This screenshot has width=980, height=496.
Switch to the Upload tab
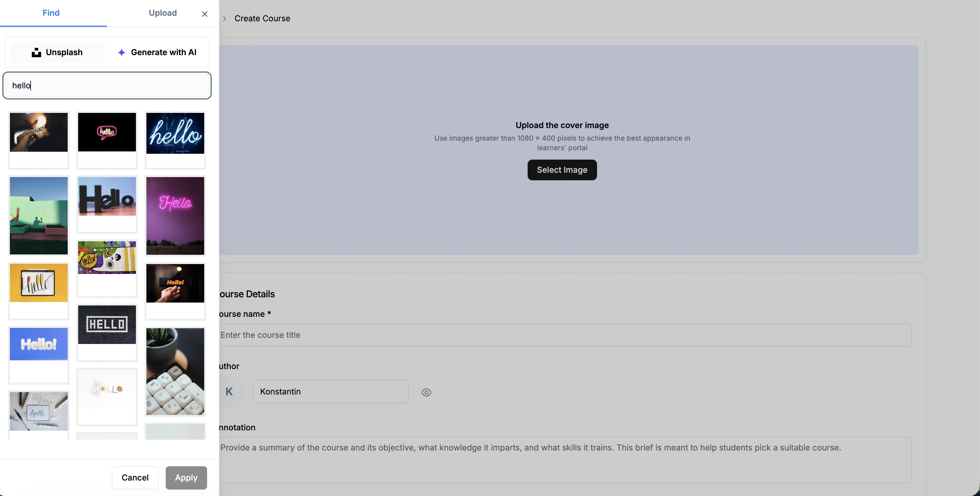pyautogui.click(x=162, y=13)
